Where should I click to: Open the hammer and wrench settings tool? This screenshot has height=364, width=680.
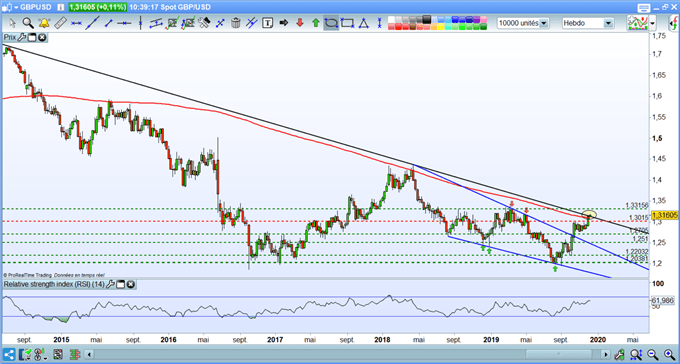click(x=204, y=23)
